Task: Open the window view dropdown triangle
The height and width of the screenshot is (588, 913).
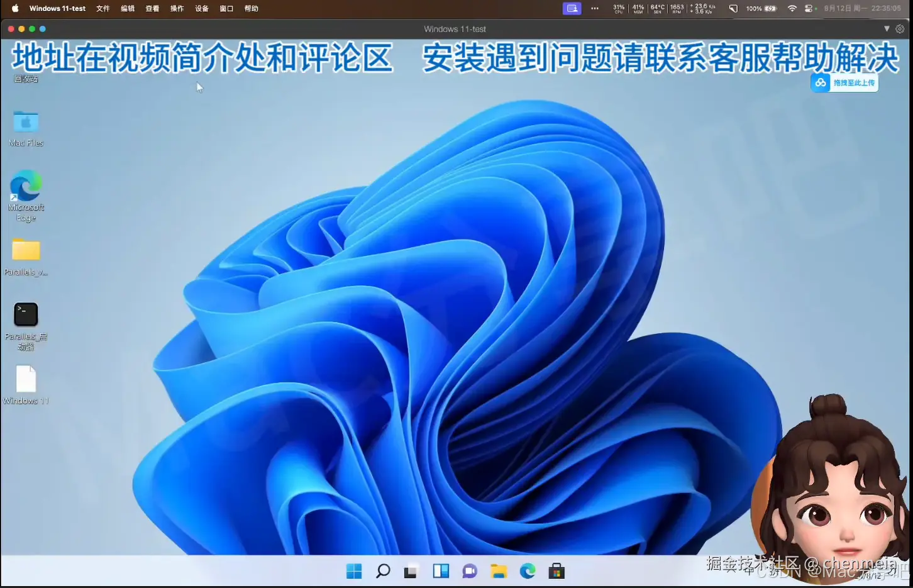Action: click(x=887, y=29)
